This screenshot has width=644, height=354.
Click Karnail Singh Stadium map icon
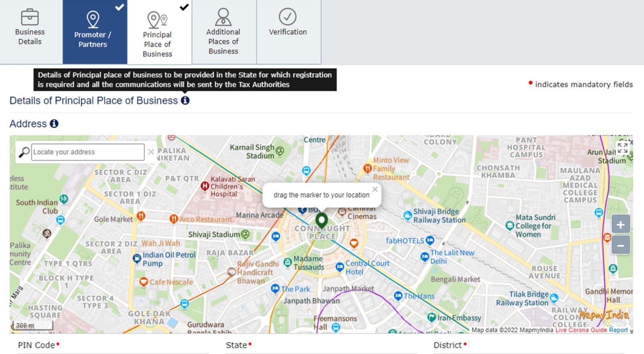(280, 151)
